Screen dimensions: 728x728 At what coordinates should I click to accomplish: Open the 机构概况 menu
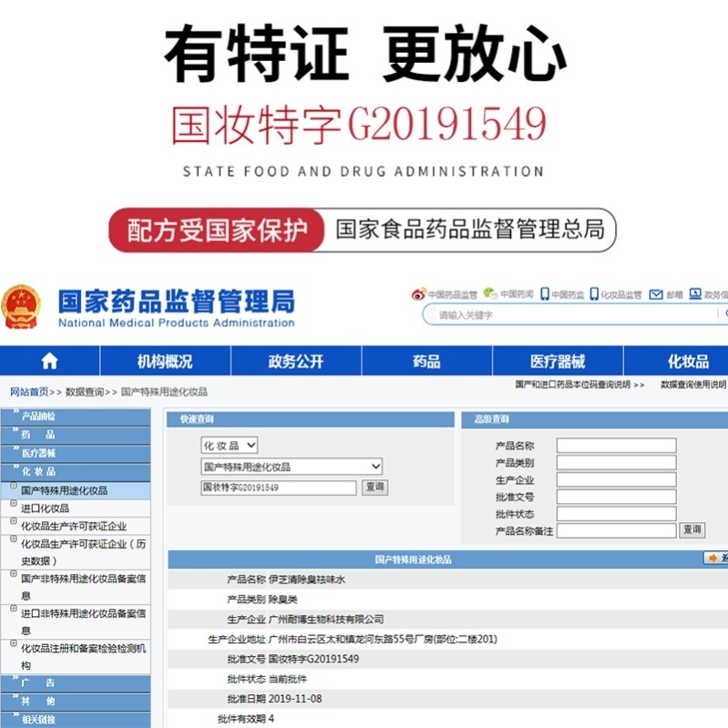[x=165, y=361]
